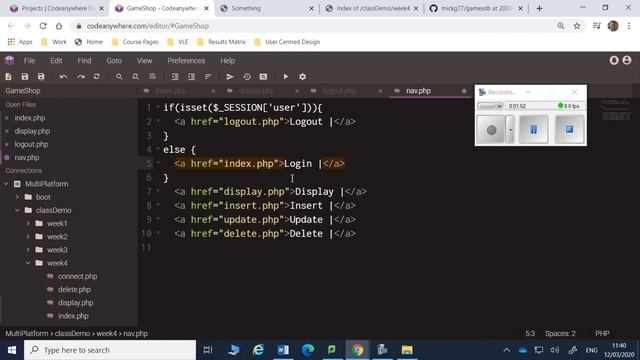Click the paper-plane share icon
Viewport: 640px width, 360px height.
pyautogui.click(x=230, y=77)
